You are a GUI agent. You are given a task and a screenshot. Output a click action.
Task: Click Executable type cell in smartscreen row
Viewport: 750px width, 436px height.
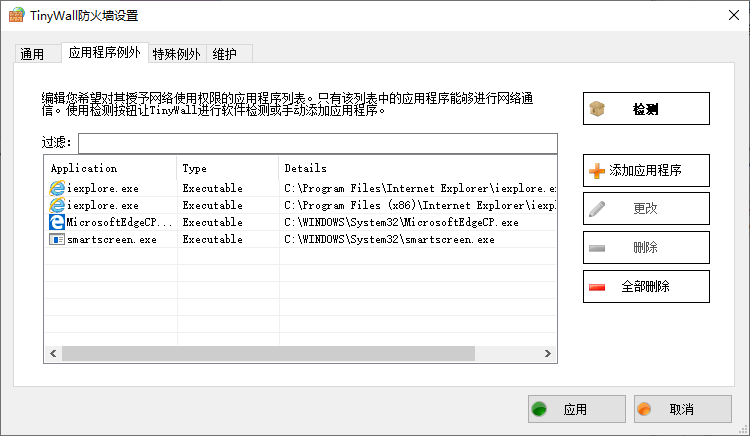212,240
